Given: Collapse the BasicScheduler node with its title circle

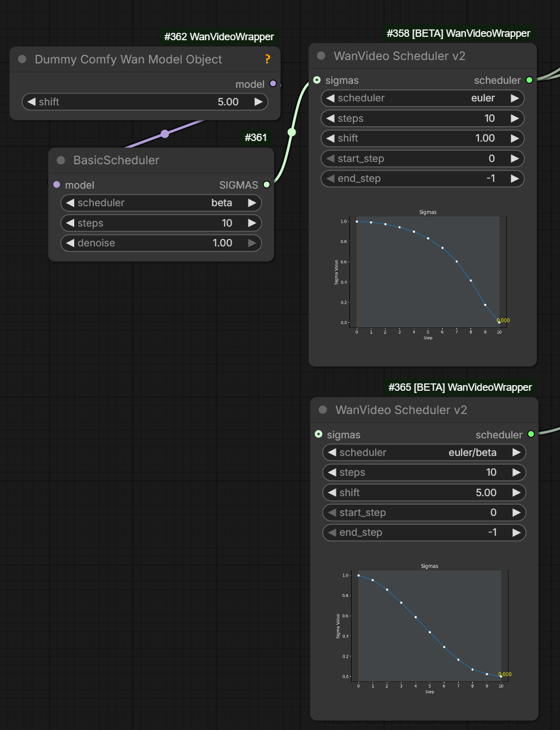Looking at the screenshot, I should click(x=60, y=160).
